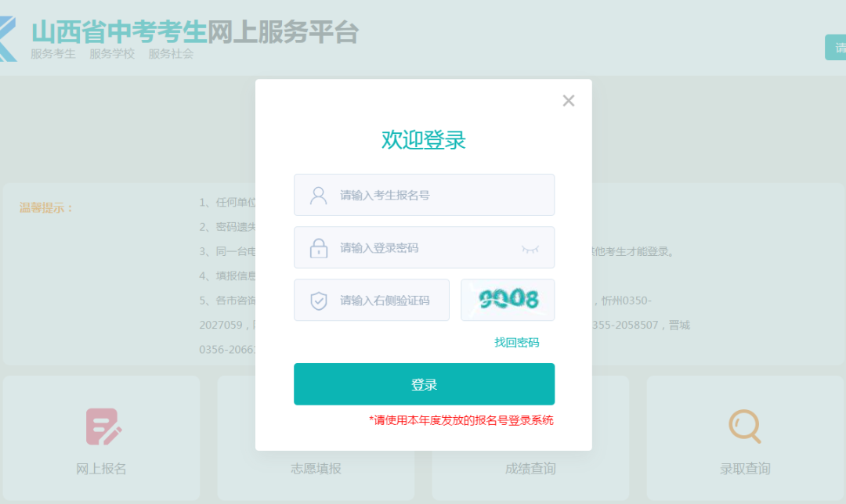Click the 服务社会 slogan text

[171, 54]
